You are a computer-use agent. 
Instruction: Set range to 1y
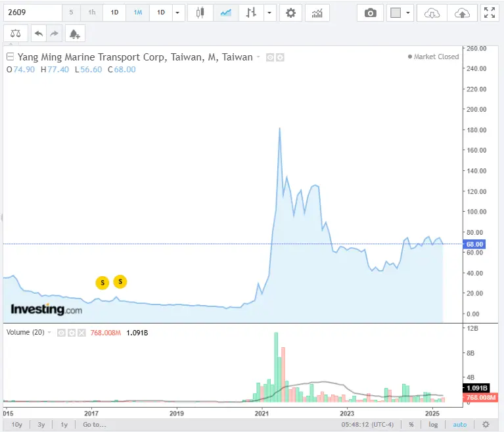[64, 425]
